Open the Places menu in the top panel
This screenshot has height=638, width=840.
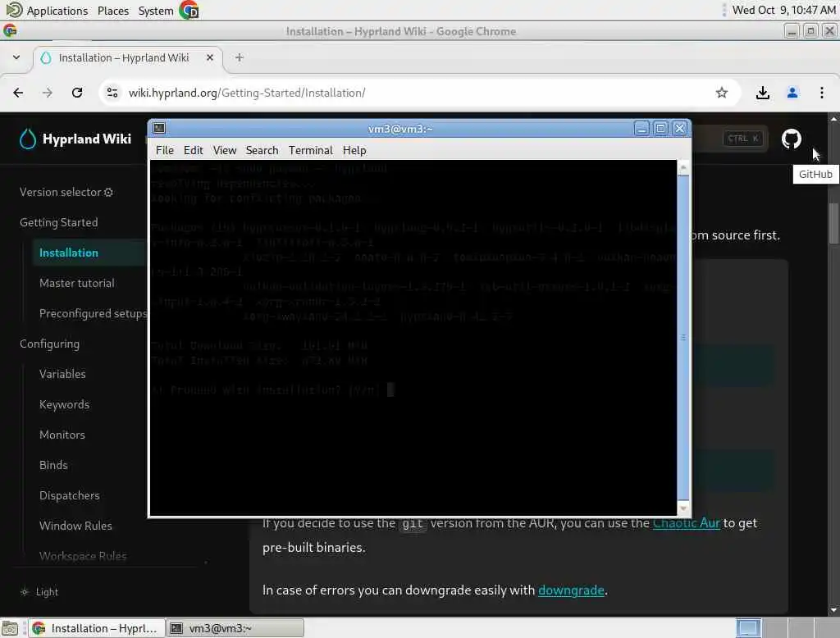113,11
